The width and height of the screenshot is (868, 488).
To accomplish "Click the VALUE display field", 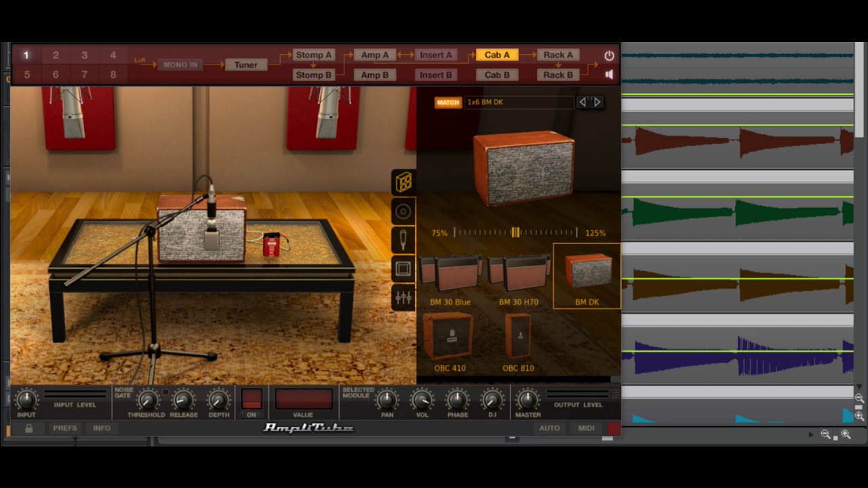I will [303, 399].
